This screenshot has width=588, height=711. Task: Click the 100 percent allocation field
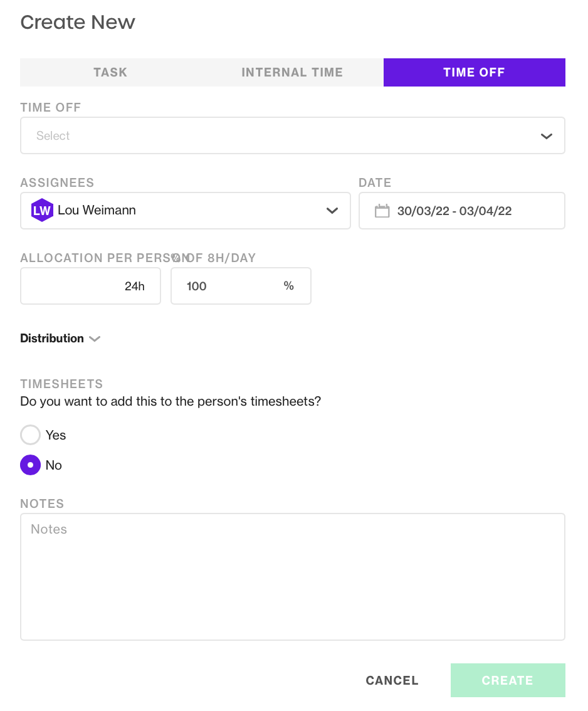[241, 286]
